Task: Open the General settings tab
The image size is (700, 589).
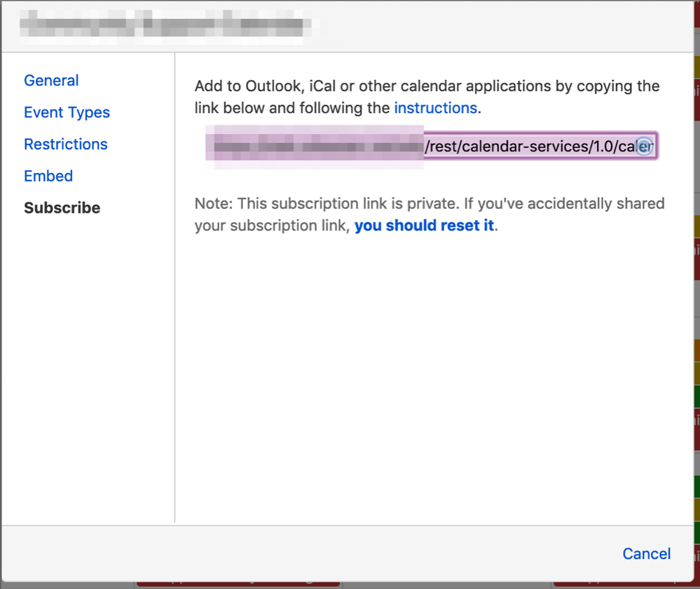Action: [x=51, y=81]
